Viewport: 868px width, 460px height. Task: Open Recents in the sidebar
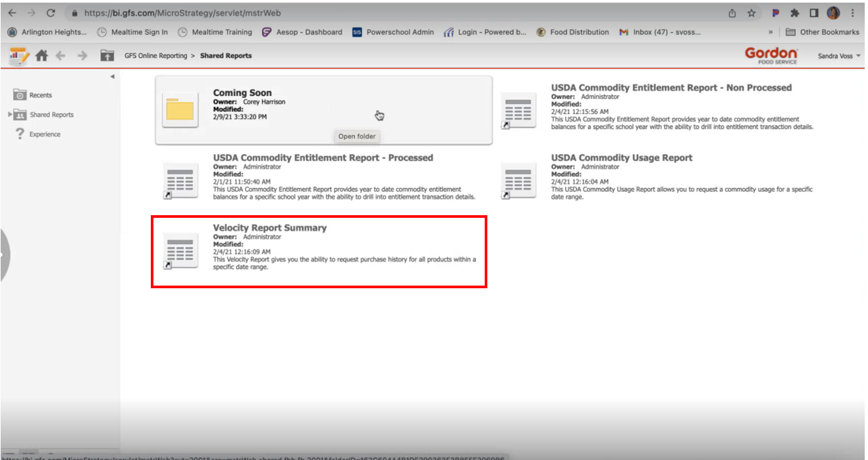[32, 95]
